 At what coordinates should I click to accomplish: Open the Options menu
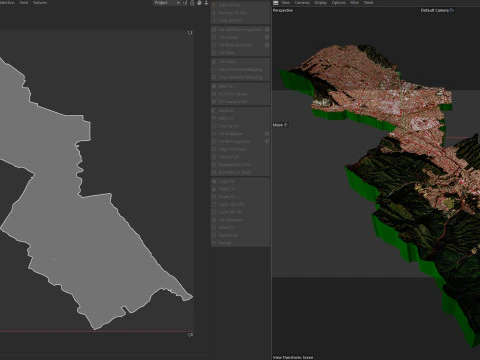pyautogui.click(x=338, y=3)
